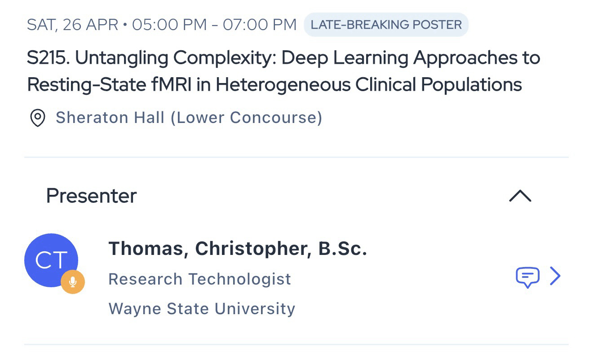The width and height of the screenshot is (593, 364).
Task: Click the S215 Untangling Complexity session title
Action: click(x=283, y=71)
